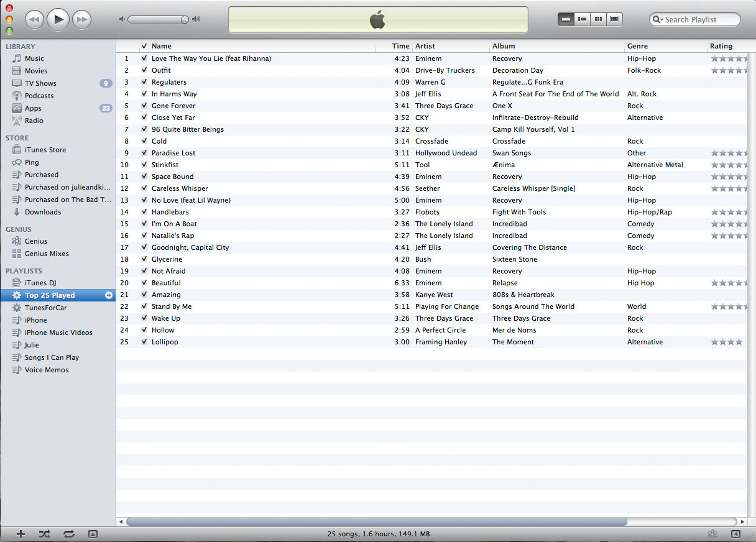Click the arrow beside Top 25 Played
This screenshot has height=542, width=756.
109,295
